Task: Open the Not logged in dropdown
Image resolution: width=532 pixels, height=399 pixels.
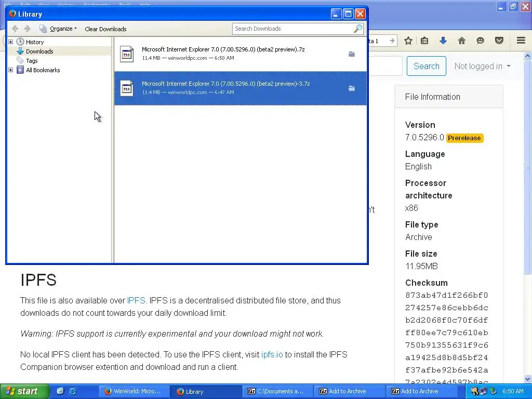Action: click(482, 66)
